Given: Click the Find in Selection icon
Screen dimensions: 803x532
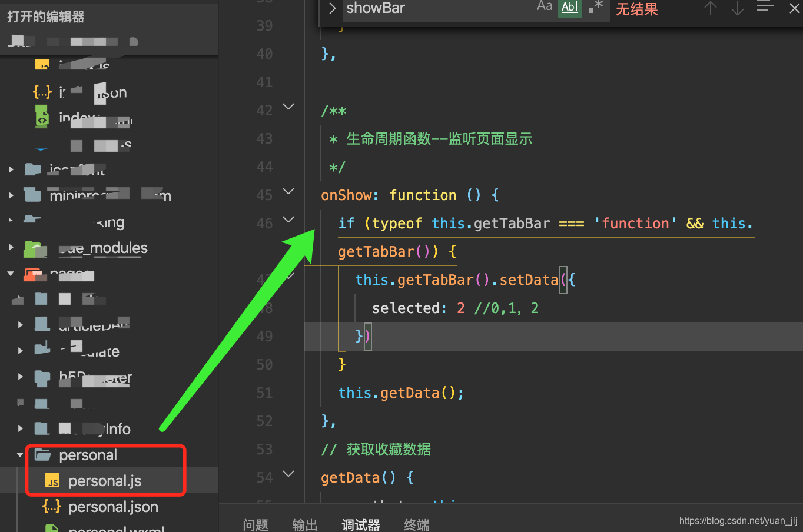Looking at the screenshot, I should tap(765, 7).
